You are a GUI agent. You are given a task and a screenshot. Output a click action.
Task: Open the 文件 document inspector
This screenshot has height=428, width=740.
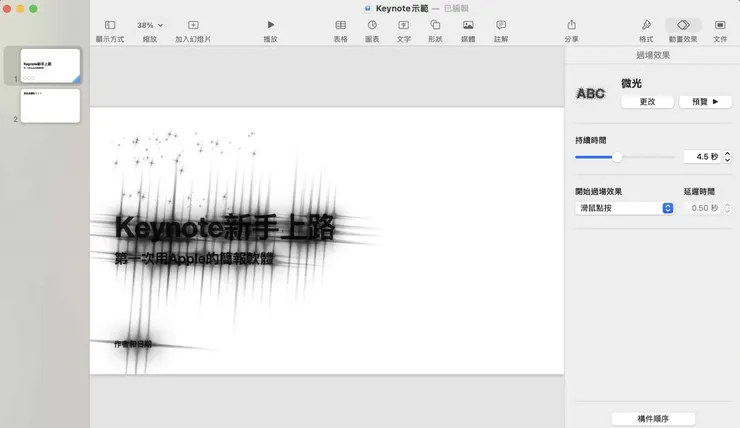point(720,31)
